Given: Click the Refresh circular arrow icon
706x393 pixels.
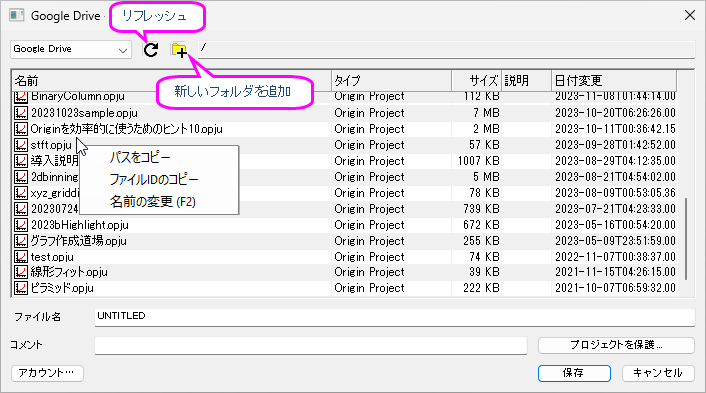Looking at the screenshot, I should [x=151, y=50].
